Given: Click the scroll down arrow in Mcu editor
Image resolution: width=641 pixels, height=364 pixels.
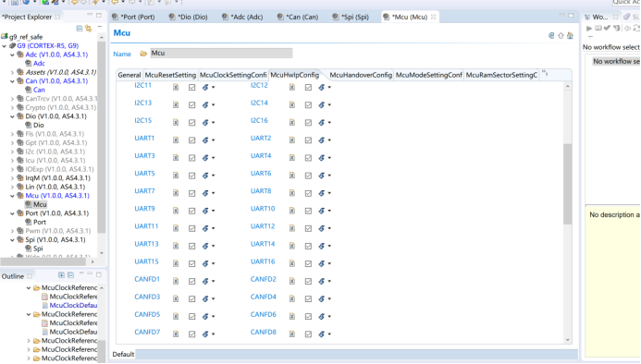Looking at the screenshot, I should click(567, 340).
